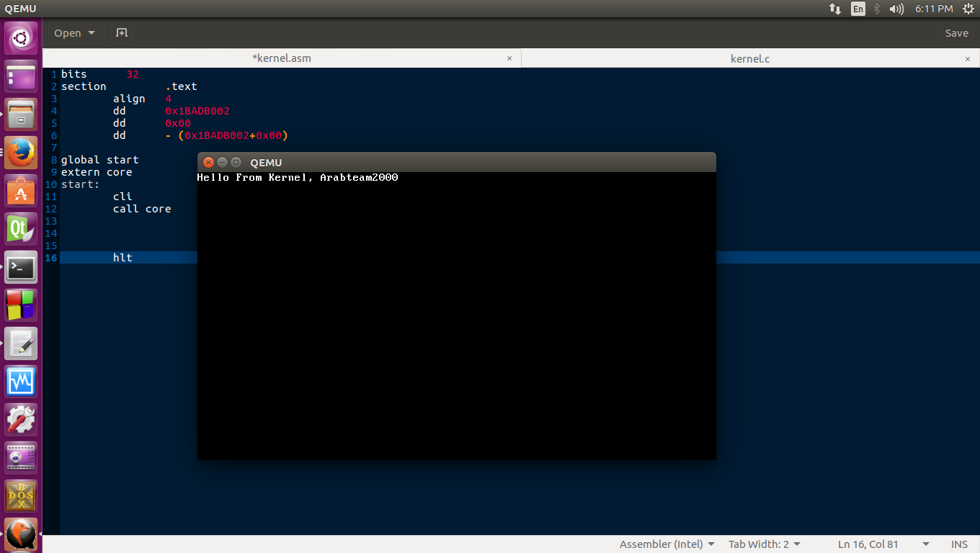Toggle INS overwrite mode in status bar
980x553 pixels.
pyautogui.click(x=959, y=544)
